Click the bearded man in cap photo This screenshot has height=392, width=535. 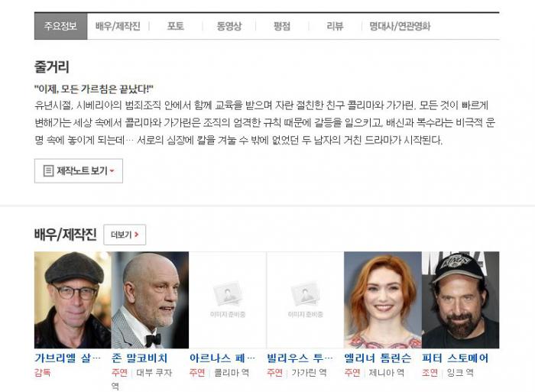click(x=460, y=300)
